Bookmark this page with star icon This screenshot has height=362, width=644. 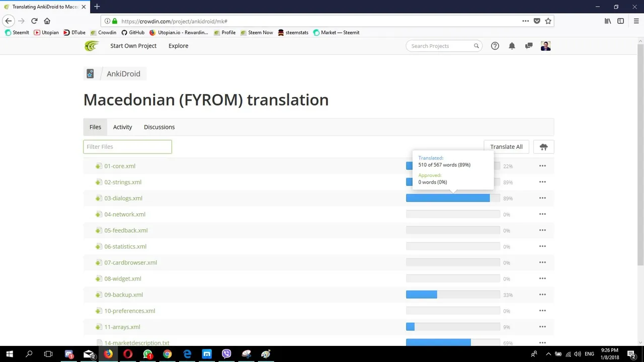[548, 21]
